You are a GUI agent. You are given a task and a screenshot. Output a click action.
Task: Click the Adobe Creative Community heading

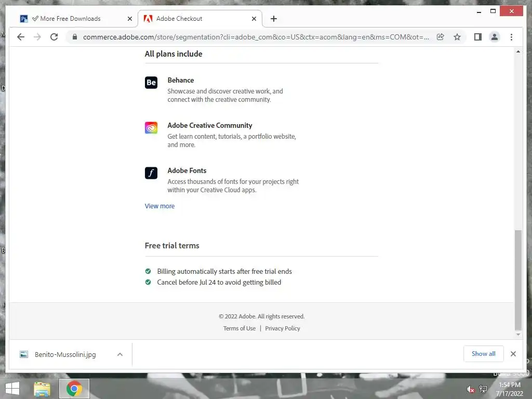pos(210,126)
